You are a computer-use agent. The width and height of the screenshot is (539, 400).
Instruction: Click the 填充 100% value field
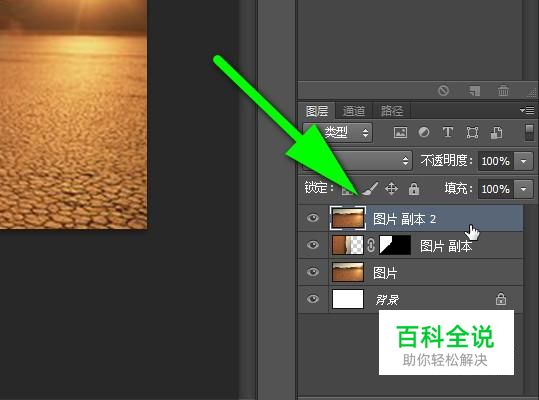[x=496, y=189]
